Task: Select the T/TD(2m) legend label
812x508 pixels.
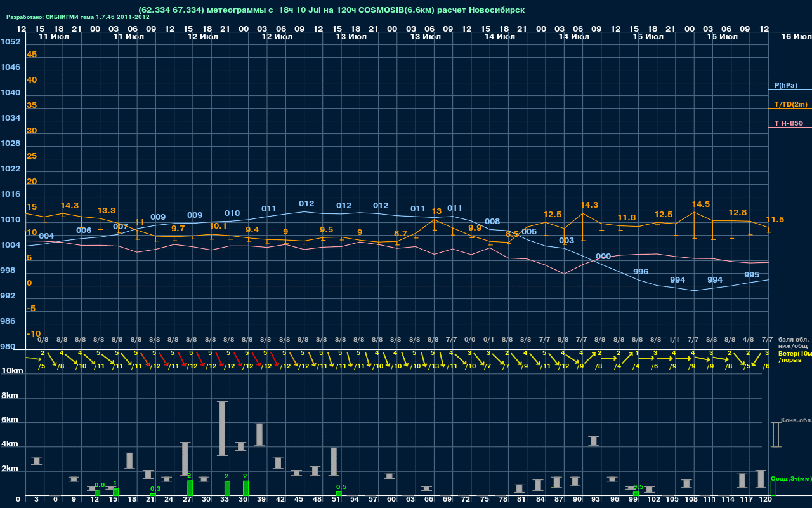Action: point(791,104)
